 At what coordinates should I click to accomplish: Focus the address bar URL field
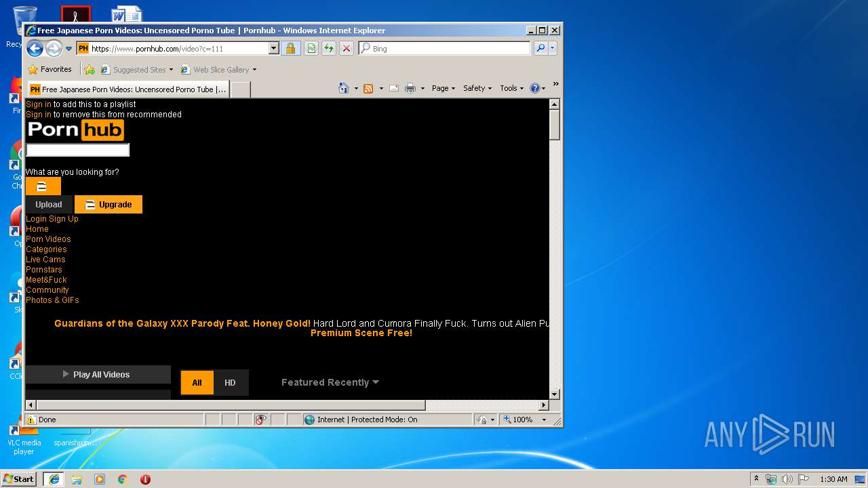coord(178,48)
